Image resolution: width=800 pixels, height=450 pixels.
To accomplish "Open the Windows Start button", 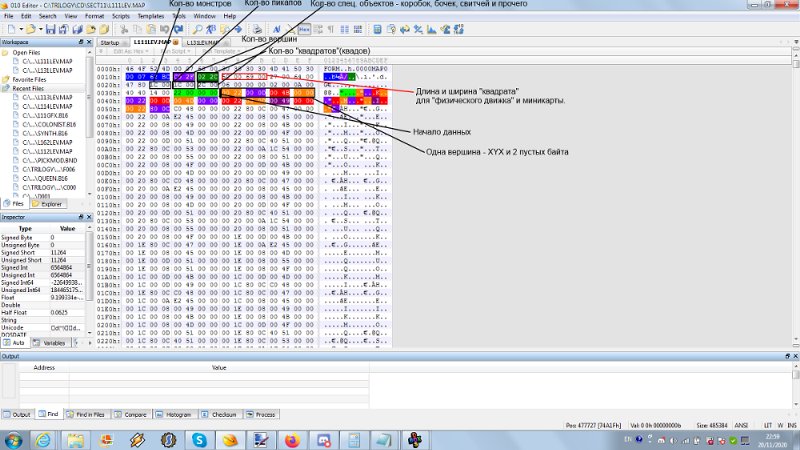I will (x=13, y=440).
